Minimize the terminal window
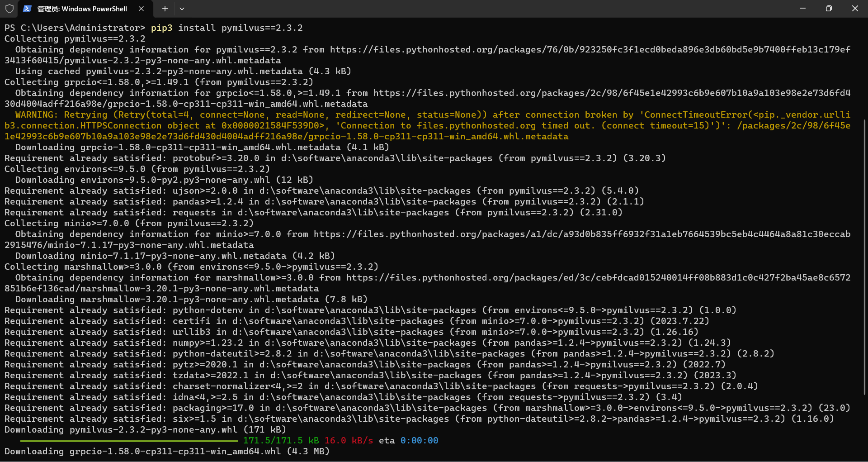 [802, 9]
